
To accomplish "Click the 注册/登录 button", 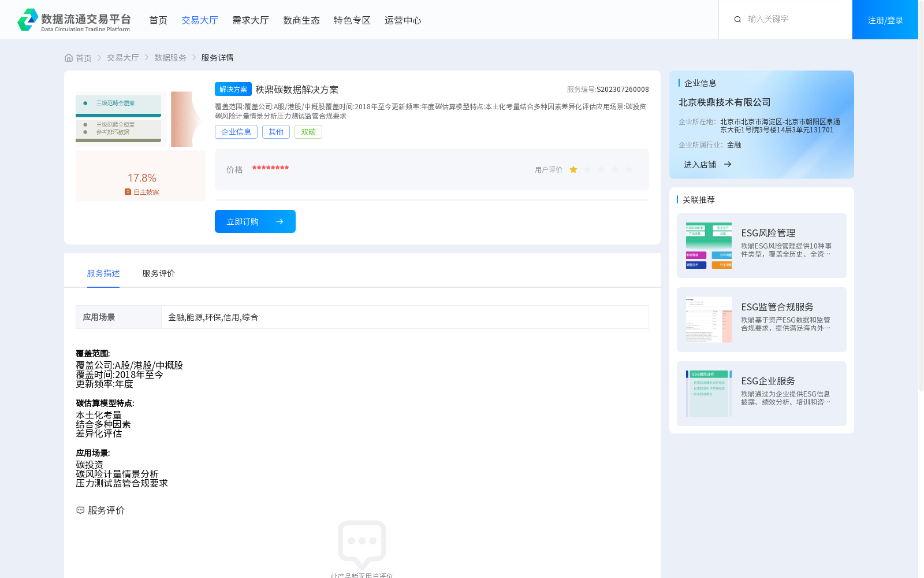I will [x=885, y=20].
